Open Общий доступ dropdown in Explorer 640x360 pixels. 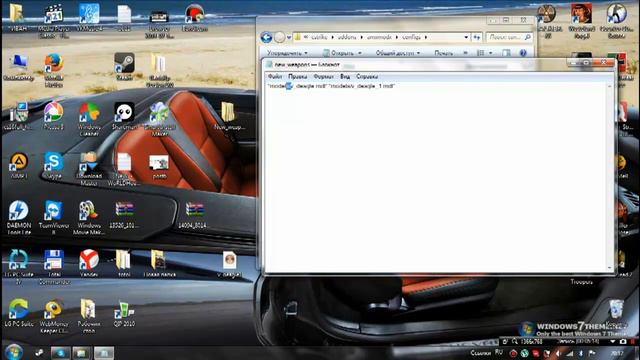click(x=398, y=53)
